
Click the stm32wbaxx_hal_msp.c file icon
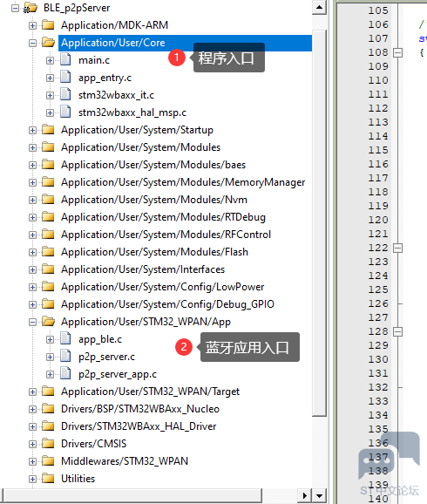click(x=66, y=112)
